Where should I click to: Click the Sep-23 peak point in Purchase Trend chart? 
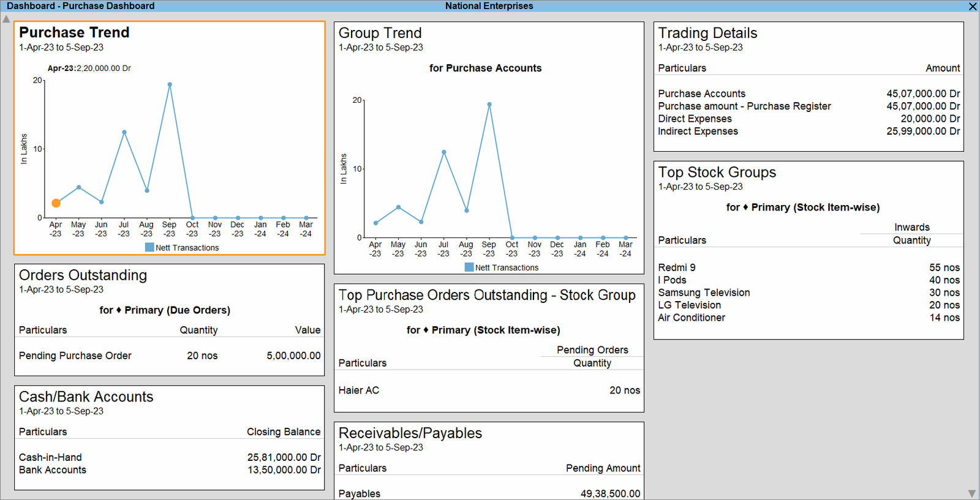(170, 84)
